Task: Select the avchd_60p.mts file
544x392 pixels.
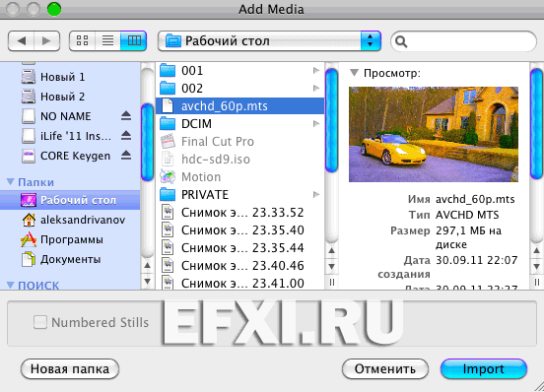Action: click(x=240, y=105)
